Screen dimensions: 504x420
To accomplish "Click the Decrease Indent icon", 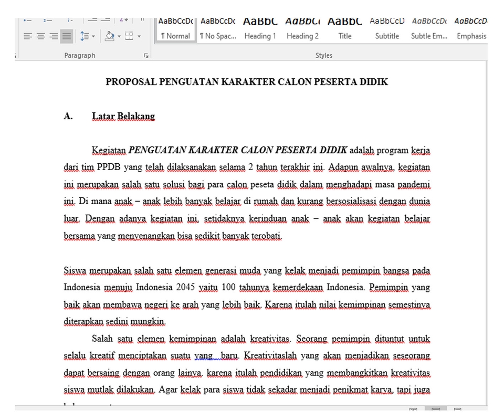I will point(92,20).
